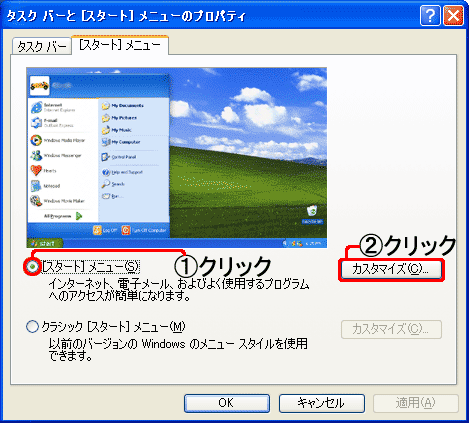
Task: Click the help question mark button in title bar
Action: point(430,15)
